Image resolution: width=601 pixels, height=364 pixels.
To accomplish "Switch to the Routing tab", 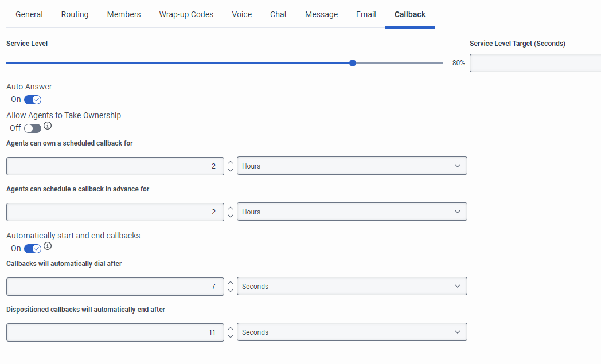I will coord(75,14).
